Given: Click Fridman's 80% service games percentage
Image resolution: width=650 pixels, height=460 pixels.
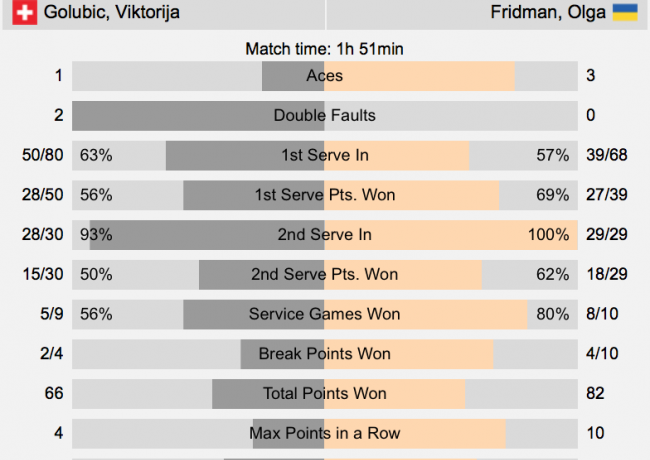Looking at the screenshot, I should tap(552, 314).
